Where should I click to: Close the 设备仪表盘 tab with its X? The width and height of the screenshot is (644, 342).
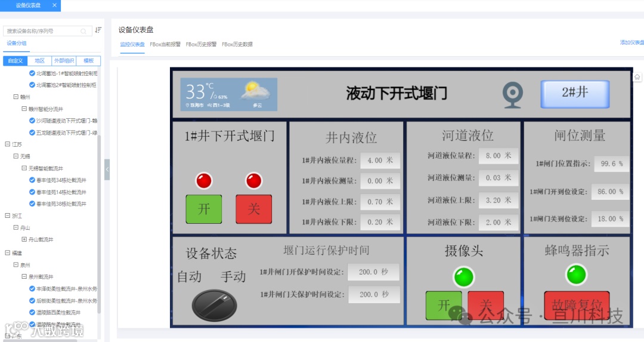(54, 5)
